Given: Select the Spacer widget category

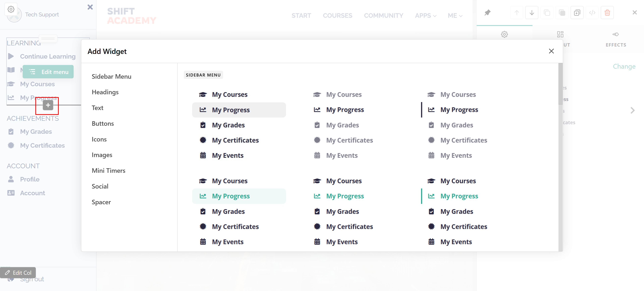Looking at the screenshot, I should [101, 202].
